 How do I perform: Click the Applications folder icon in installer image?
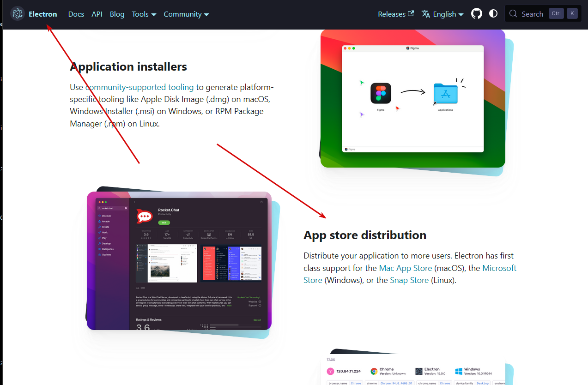pos(445,94)
